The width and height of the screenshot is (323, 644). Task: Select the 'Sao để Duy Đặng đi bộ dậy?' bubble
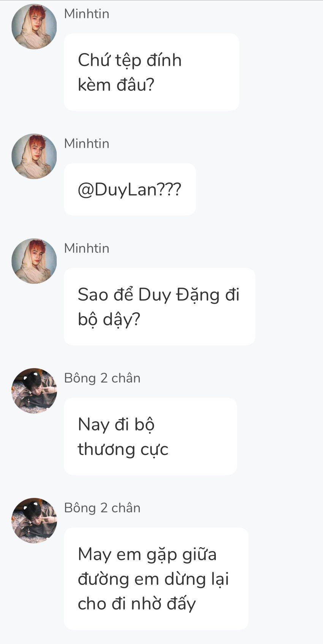pyautogui.click(x=160, y=307)
